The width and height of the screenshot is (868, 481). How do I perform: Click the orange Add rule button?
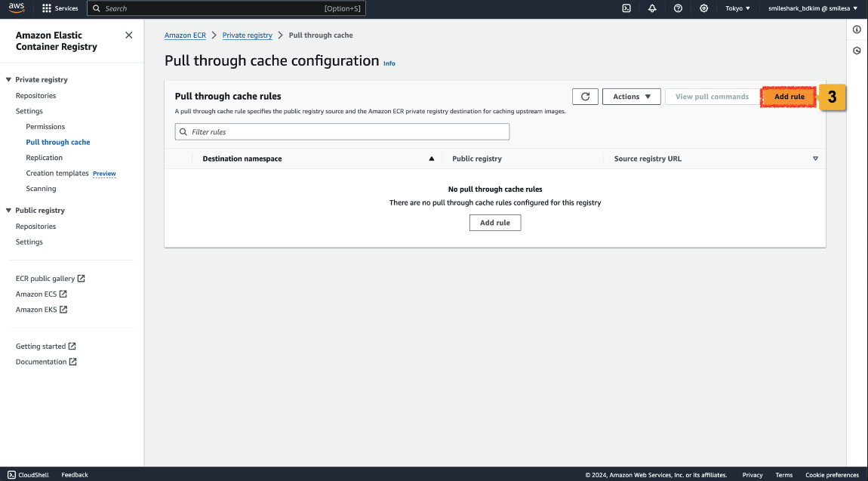click(789, 97)
